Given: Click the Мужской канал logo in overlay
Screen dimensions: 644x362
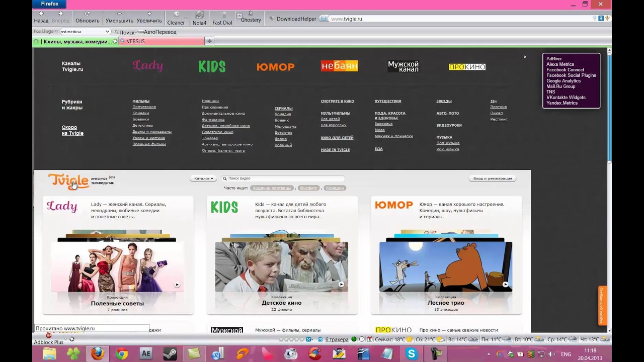Looking at the screenshot, I should [x=403, y=66].
